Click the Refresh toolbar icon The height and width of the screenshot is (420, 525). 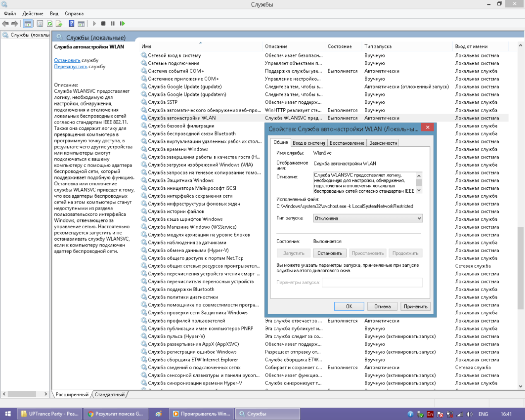[50, 23]
